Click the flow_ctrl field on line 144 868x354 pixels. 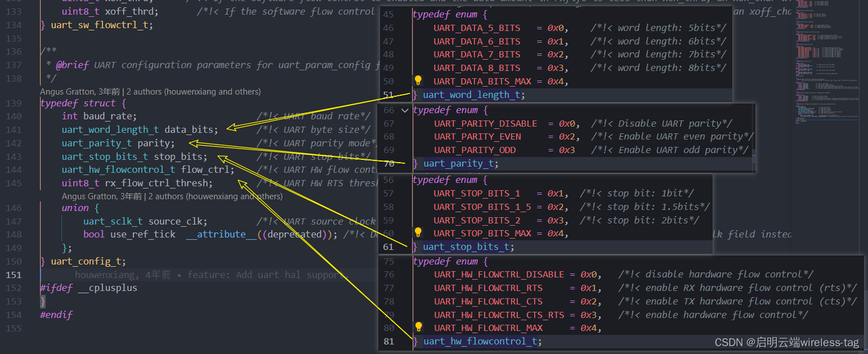(x=205, y=169)
